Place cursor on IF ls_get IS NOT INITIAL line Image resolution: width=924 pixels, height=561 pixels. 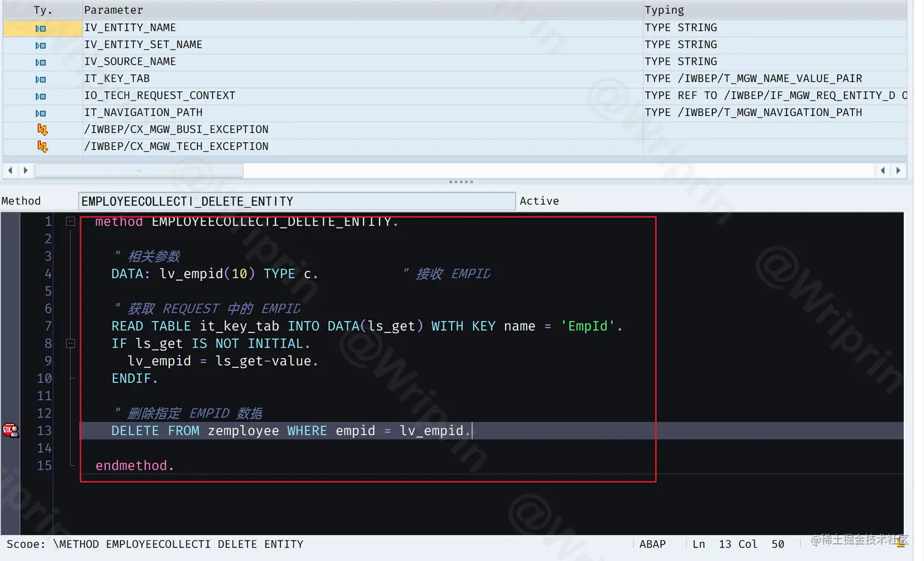pos(211,343)
